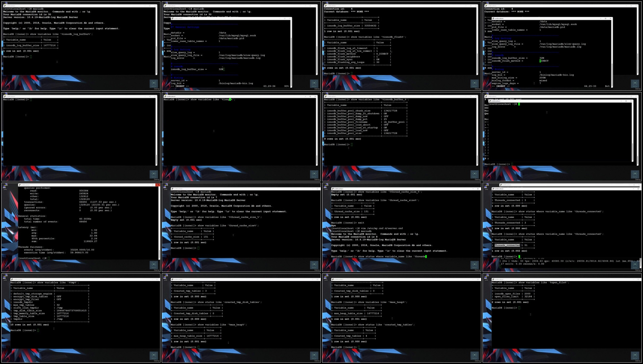
Task: Click the slave_load_tmpdir row
Action: coord(50,308)
